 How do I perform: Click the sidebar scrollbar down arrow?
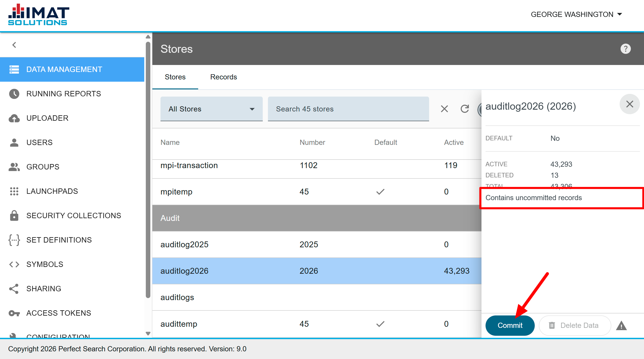tap(148, 334)
